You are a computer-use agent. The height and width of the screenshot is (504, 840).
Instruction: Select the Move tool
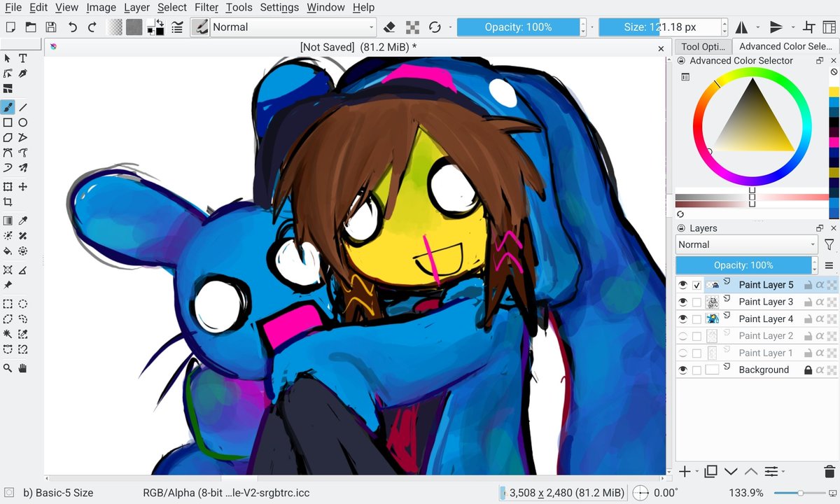pyautogui.click(x=23, y=187)
